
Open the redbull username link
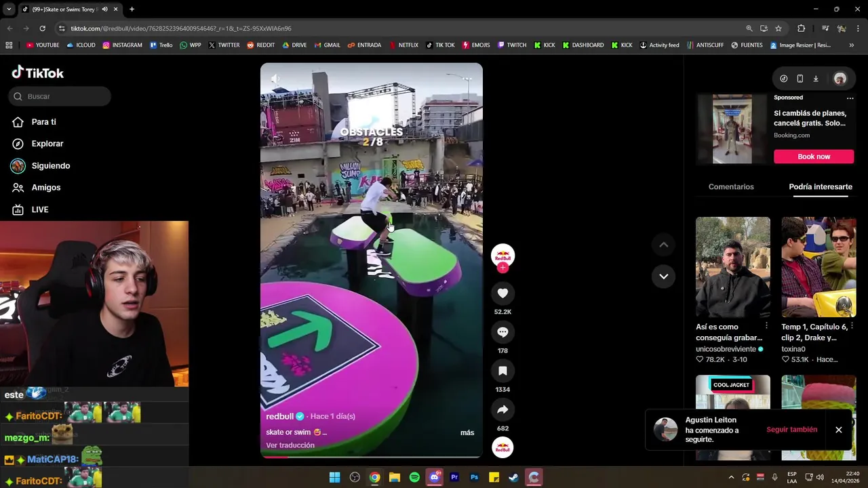[x=279, y=416]
